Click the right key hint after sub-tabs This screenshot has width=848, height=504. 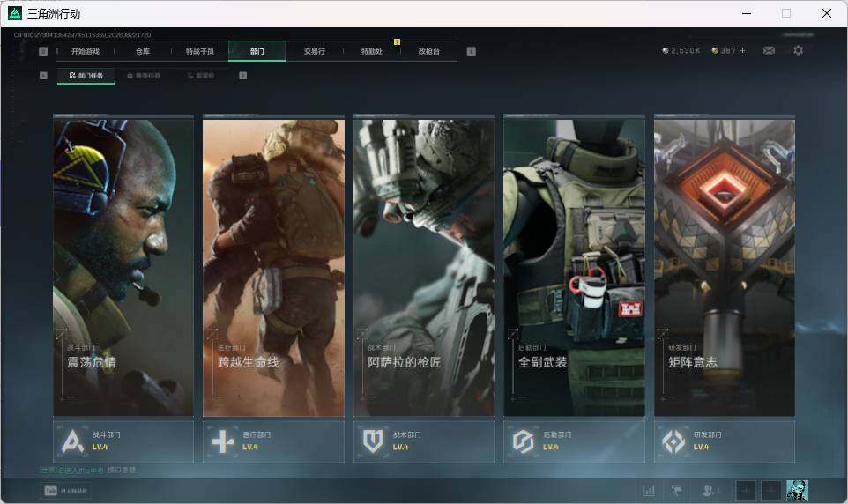[x=242, y=76]
